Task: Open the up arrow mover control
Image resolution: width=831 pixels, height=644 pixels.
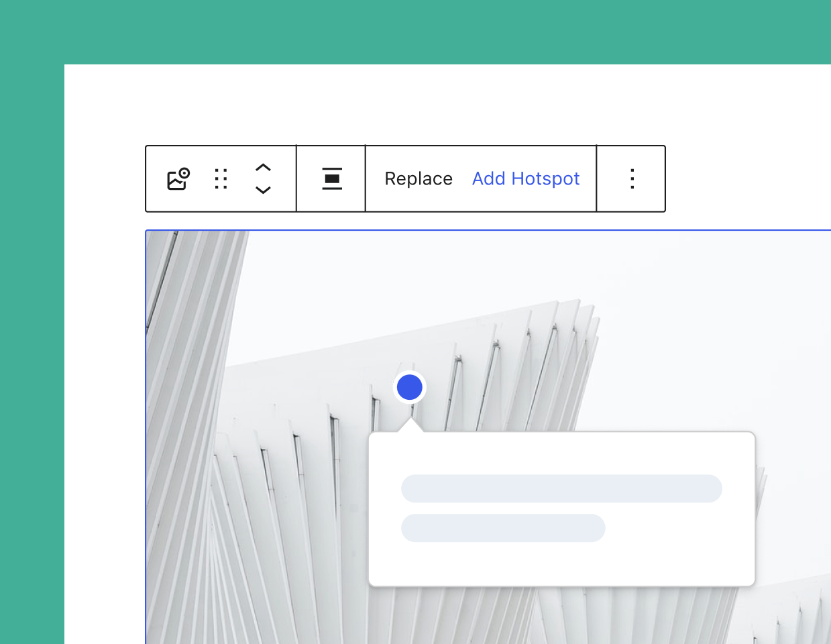Action: pos(263,168)
